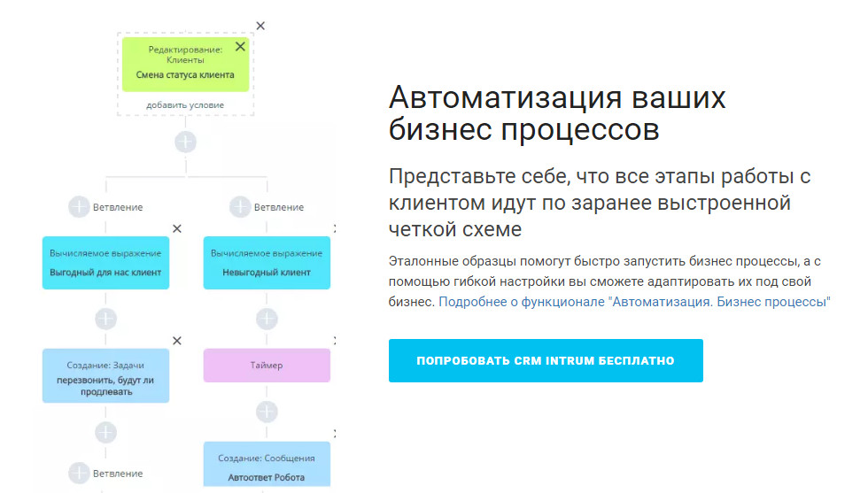Click plus icon beside right top Ветвление
The image size is (868, 493).
240,207
